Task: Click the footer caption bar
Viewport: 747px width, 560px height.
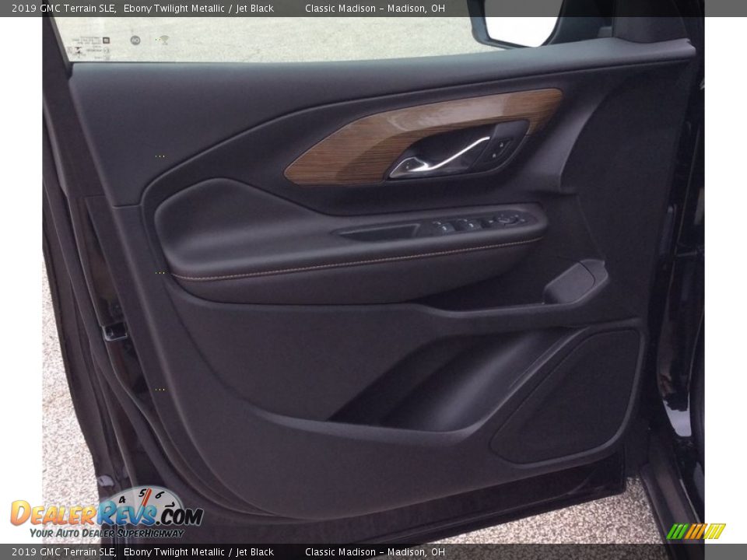Action: point(373,552)
